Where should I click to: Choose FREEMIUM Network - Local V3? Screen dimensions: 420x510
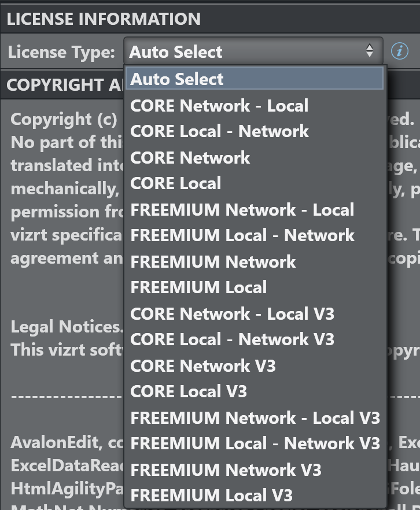pyautogui.click(x=255, y=418)
